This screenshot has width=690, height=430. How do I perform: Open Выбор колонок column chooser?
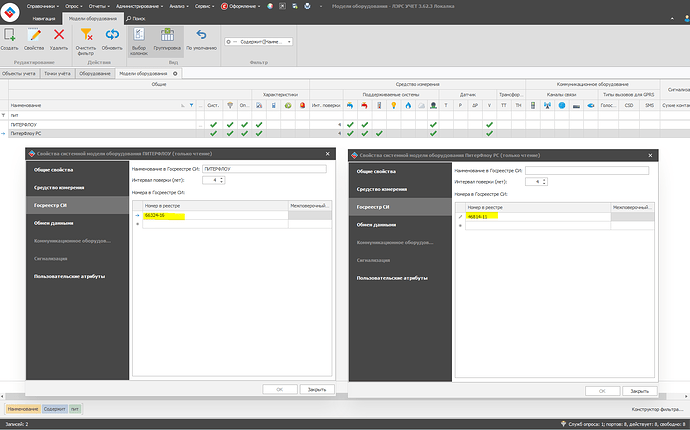point(139,34)
